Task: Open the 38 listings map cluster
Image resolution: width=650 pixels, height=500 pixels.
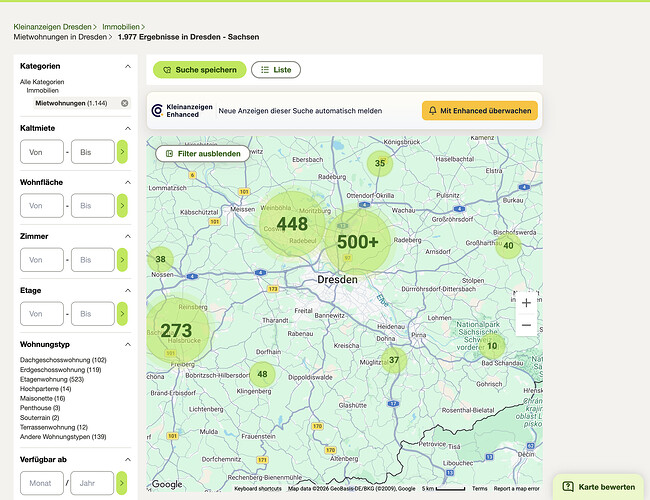Action: 160,259
